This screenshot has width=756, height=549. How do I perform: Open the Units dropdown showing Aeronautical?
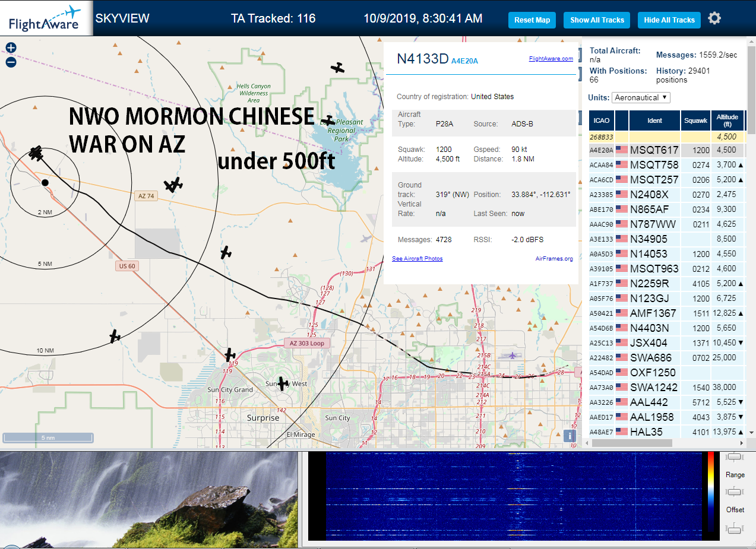[641, 97]
